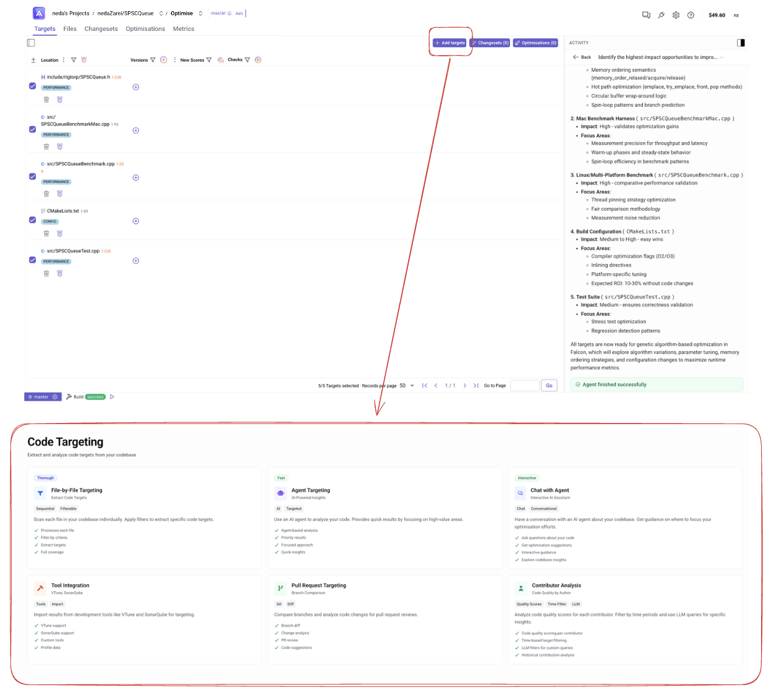779x700 pixels.
Task: Open the New Scores filter menu
Action: pos(208,59)
